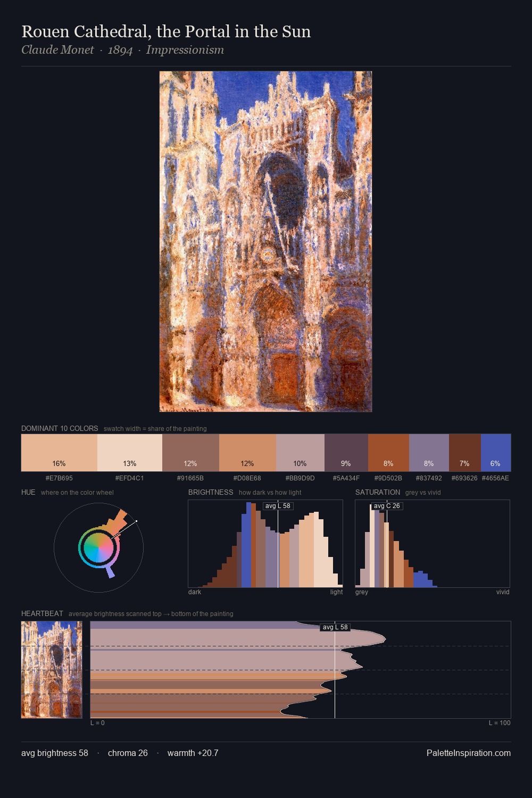Screen dimensions: 532x798
Task: Click the 'L = 0' axis label
Action: [97, 722]
